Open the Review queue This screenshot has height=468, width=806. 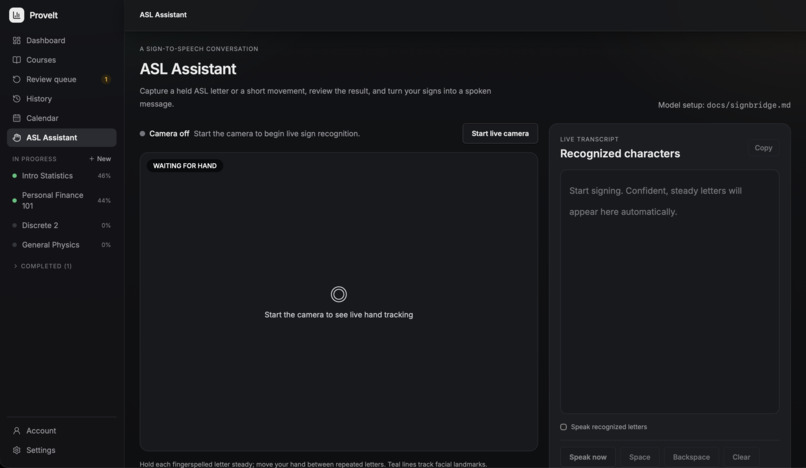(62, 79)
